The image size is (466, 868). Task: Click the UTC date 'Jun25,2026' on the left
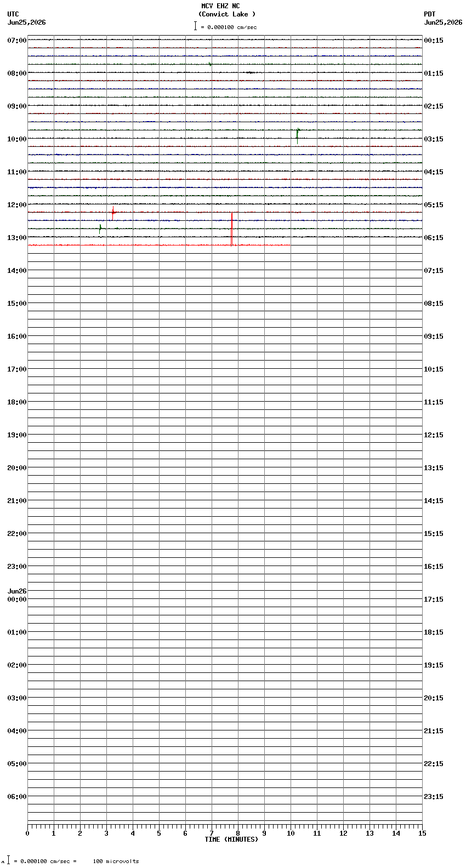click(27, 22)
